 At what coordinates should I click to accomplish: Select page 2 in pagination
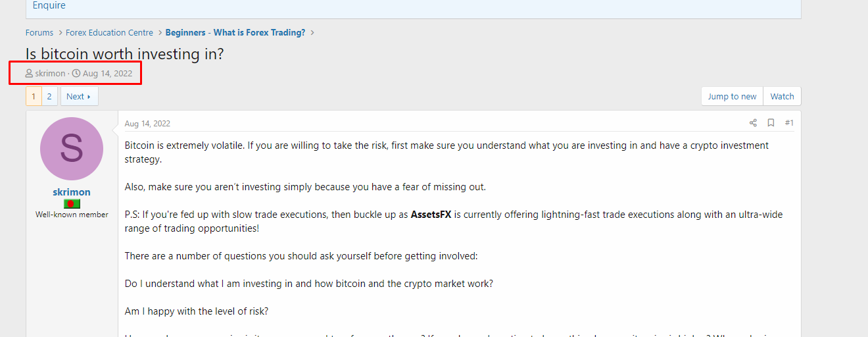49,97
